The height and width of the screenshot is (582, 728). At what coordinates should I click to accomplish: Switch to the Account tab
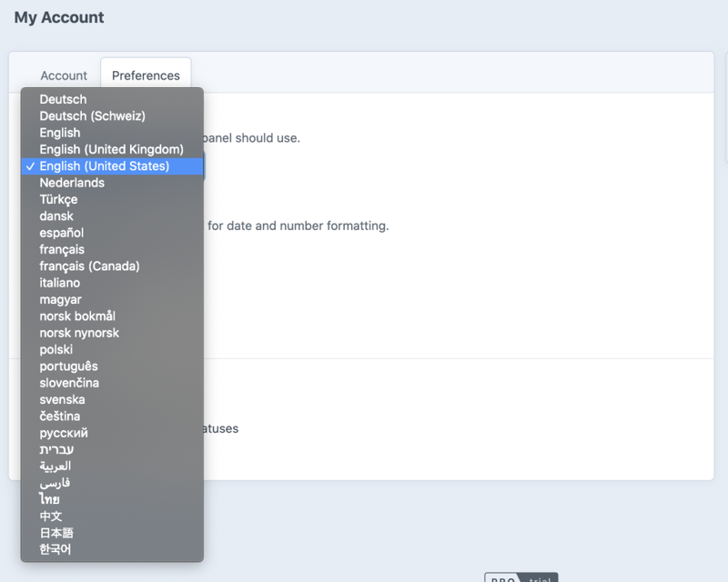(x=64, y=75)
